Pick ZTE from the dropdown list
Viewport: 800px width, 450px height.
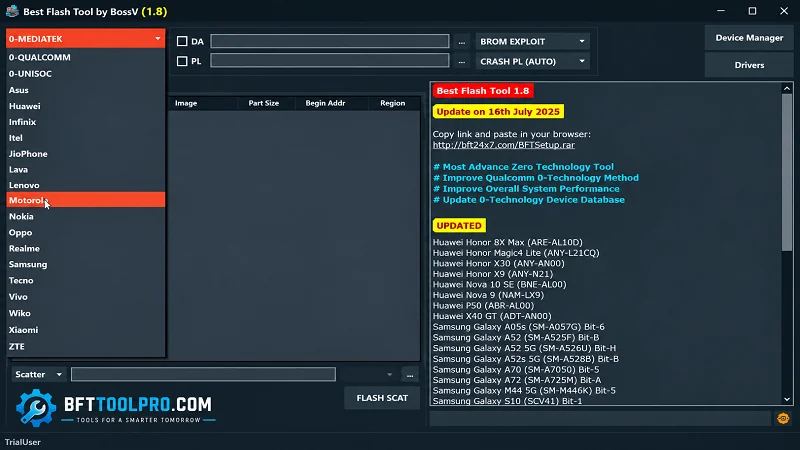coord(85,346)
